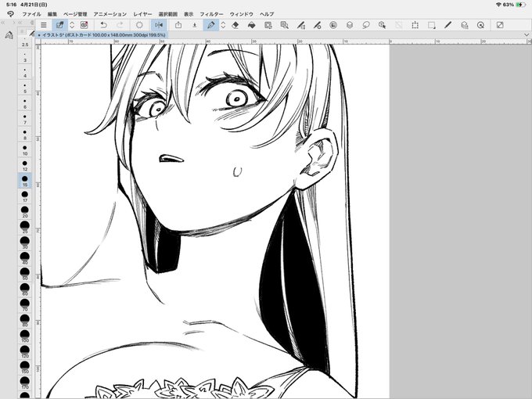This screenshot has width=532, height=399.
Task: Click the share/export icon
Action: 178,25
